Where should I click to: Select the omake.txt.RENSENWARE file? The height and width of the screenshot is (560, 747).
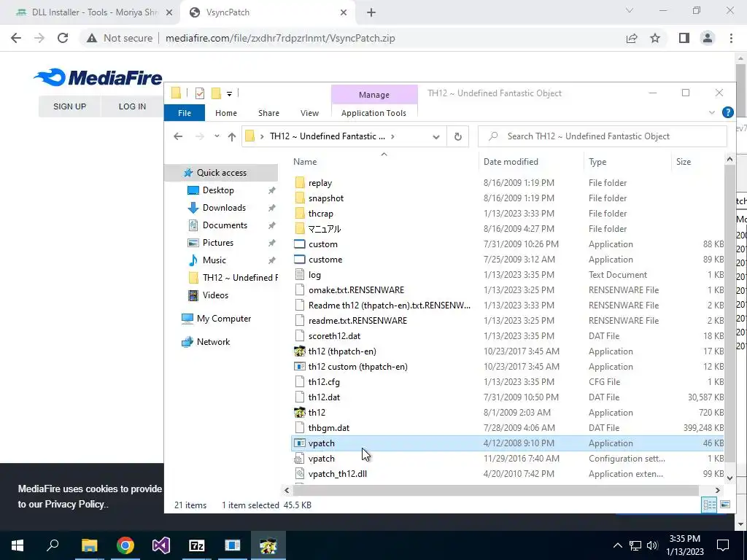(356, 290)
